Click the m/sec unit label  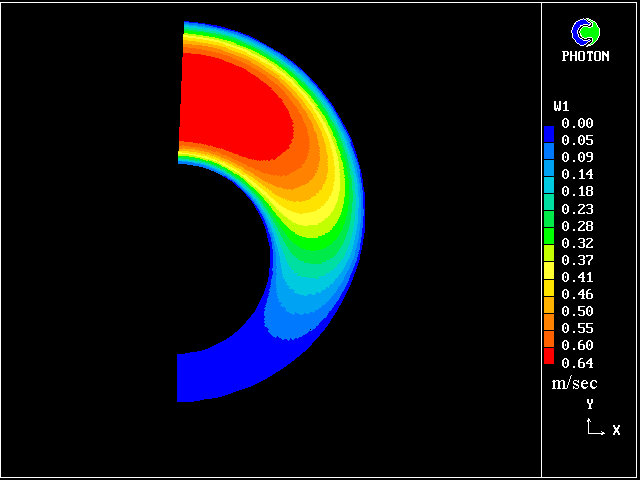(572, 383)
